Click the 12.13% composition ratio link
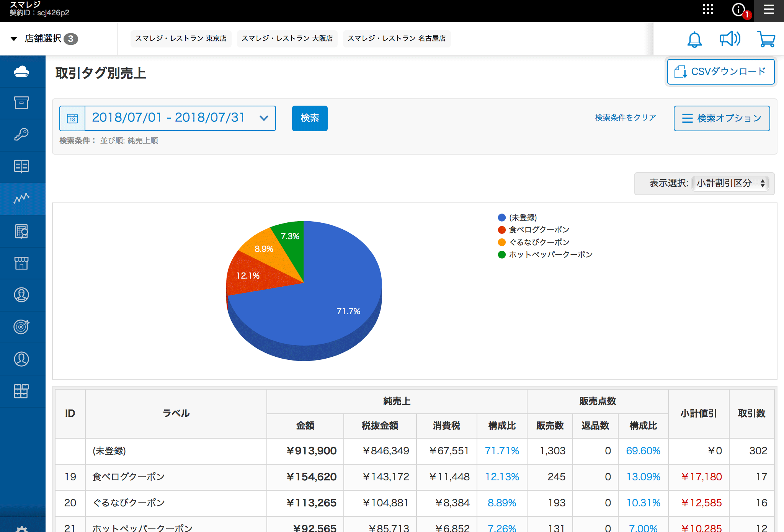The height and width of the screenshot is (532, 784). 502,477
